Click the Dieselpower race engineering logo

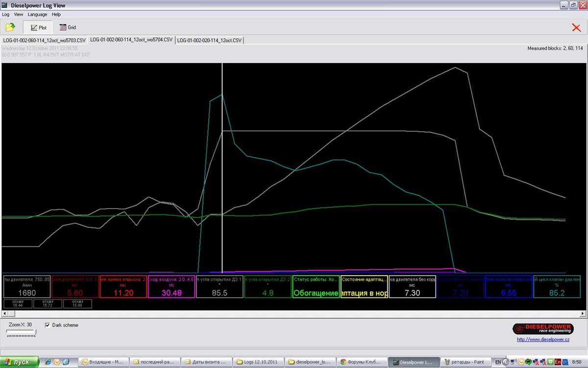[543, 328]
